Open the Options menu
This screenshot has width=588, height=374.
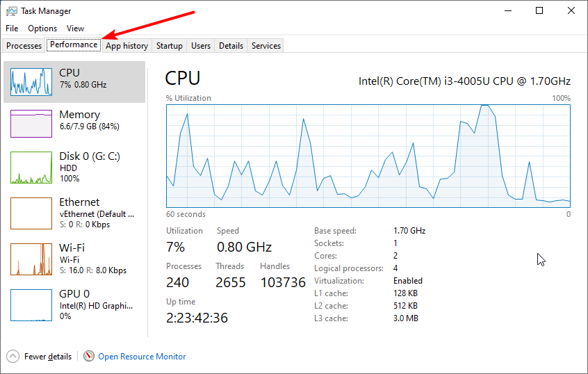[x=42, y=29]
